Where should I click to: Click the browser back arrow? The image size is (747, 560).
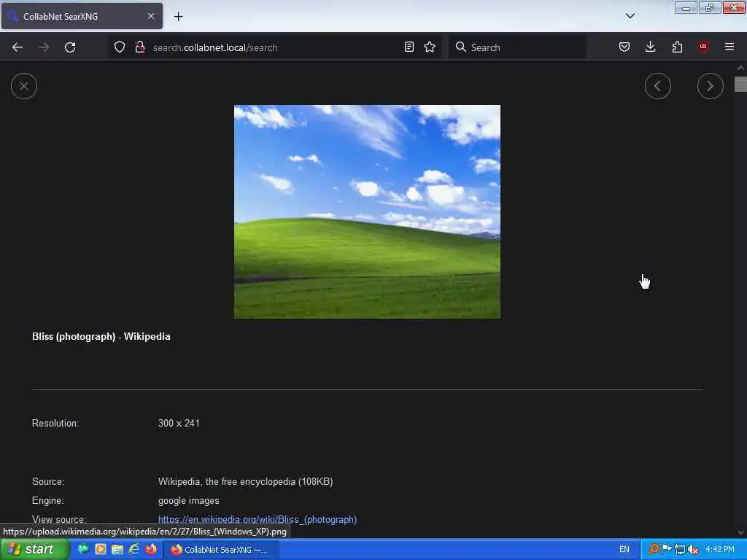(x=18, y=47)
